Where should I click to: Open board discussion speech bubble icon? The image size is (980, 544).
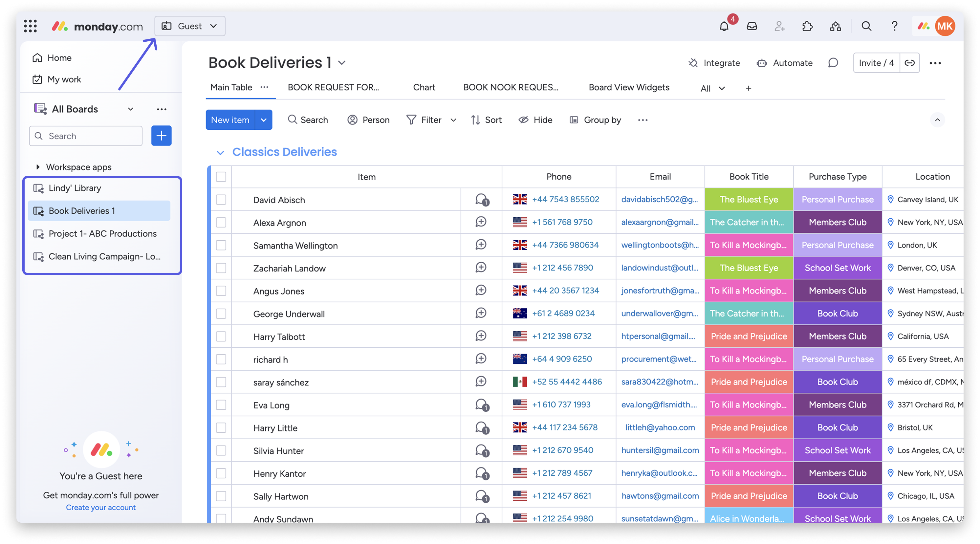pyautogui.click(x=833, y=63)
